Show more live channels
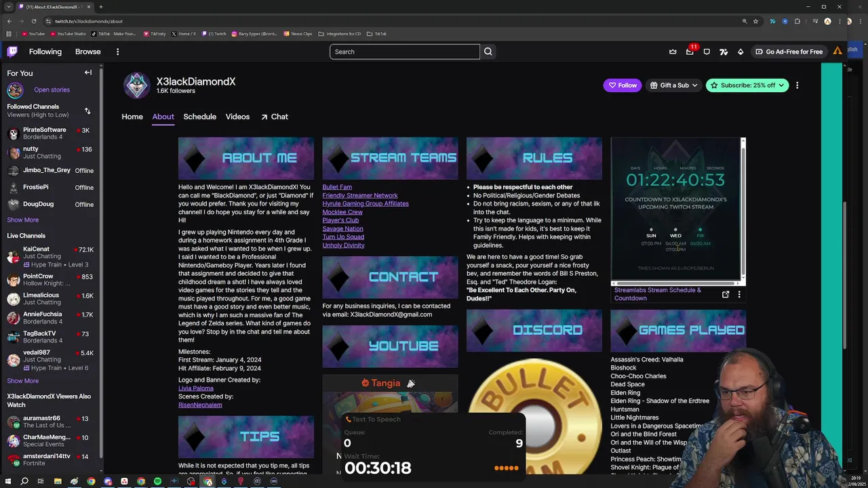Screen dimensions: 868x488 tap(22, 380)
